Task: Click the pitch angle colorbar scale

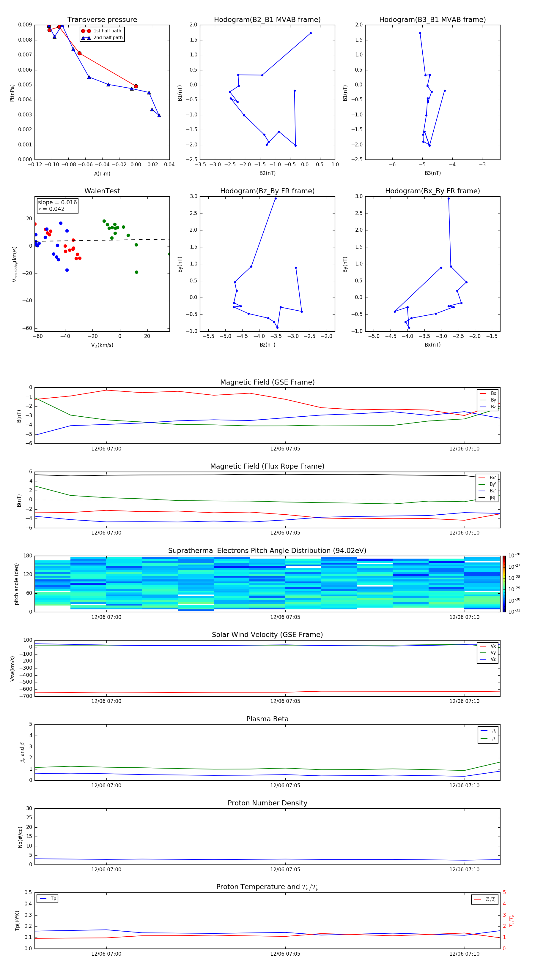Action: (x=504, y=584)
